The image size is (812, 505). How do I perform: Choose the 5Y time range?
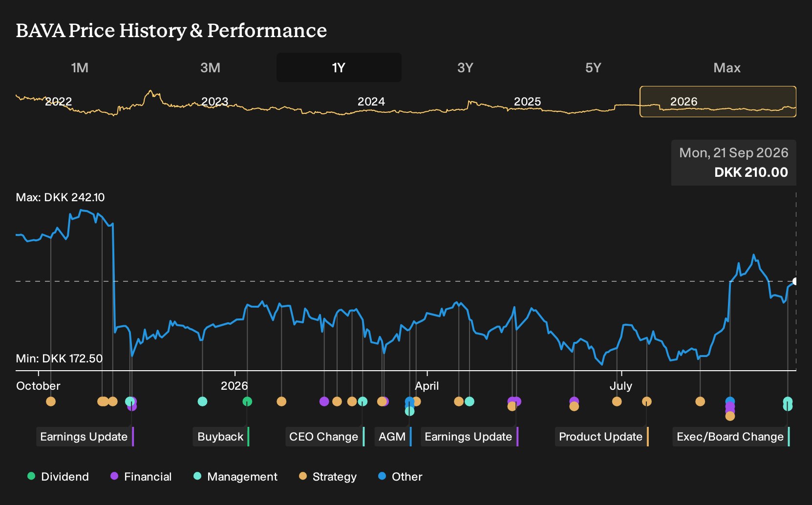[x=593, y=67]
